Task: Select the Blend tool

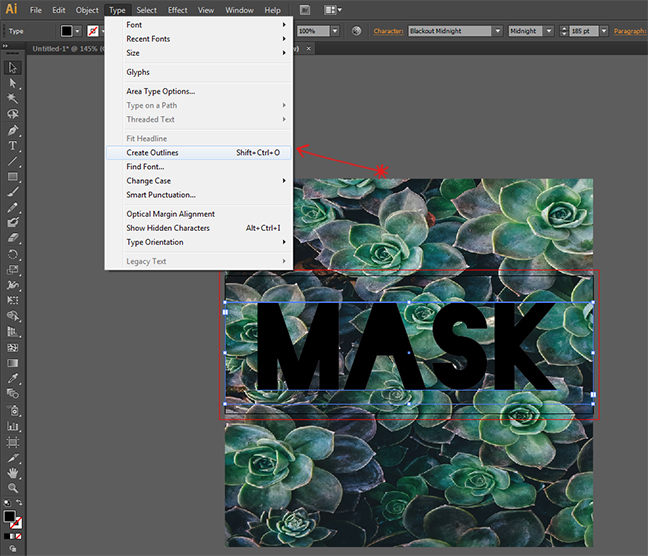Action: coord(13,394)
